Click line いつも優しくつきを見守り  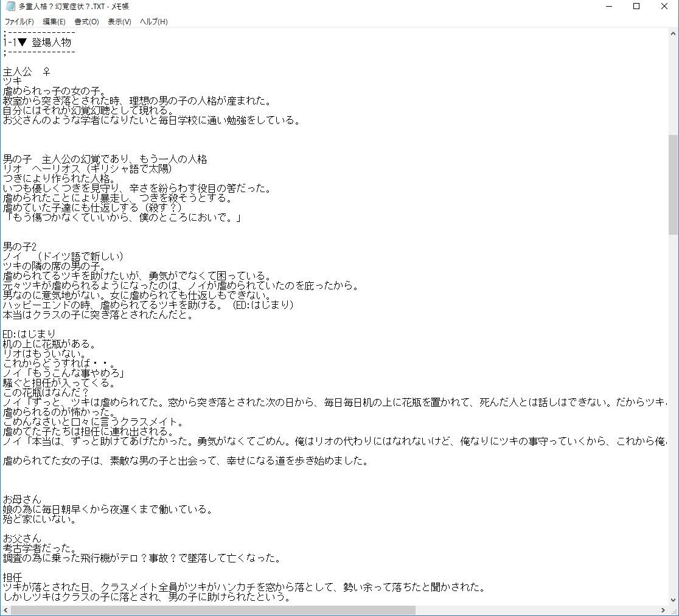click(x=138, y=189)
